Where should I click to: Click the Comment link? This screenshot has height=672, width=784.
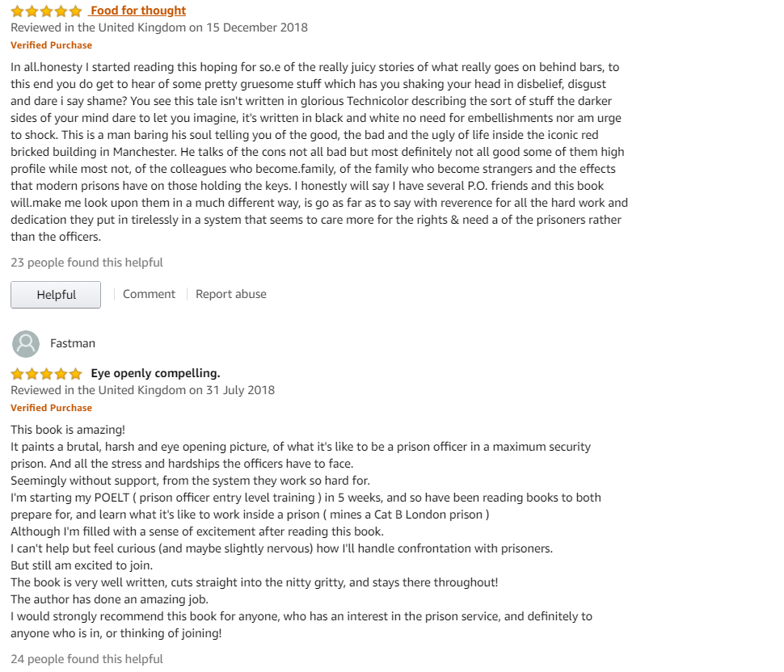tap(149, 294)
